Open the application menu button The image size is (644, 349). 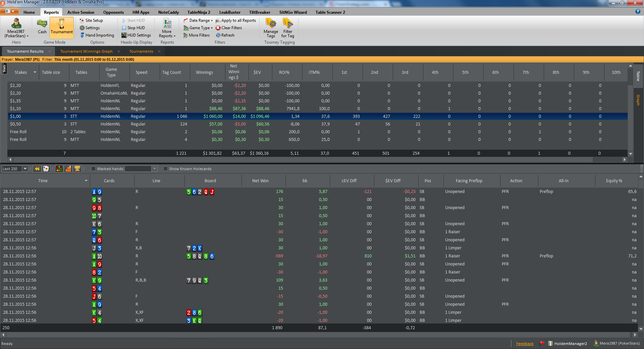[10, 11]
